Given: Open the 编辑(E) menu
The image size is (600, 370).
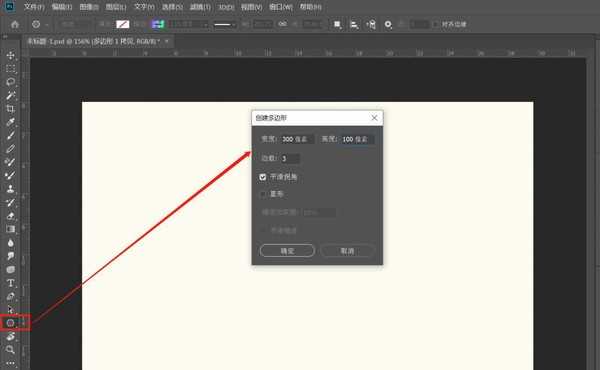Looking at the screenshot, I should point(62,7).
